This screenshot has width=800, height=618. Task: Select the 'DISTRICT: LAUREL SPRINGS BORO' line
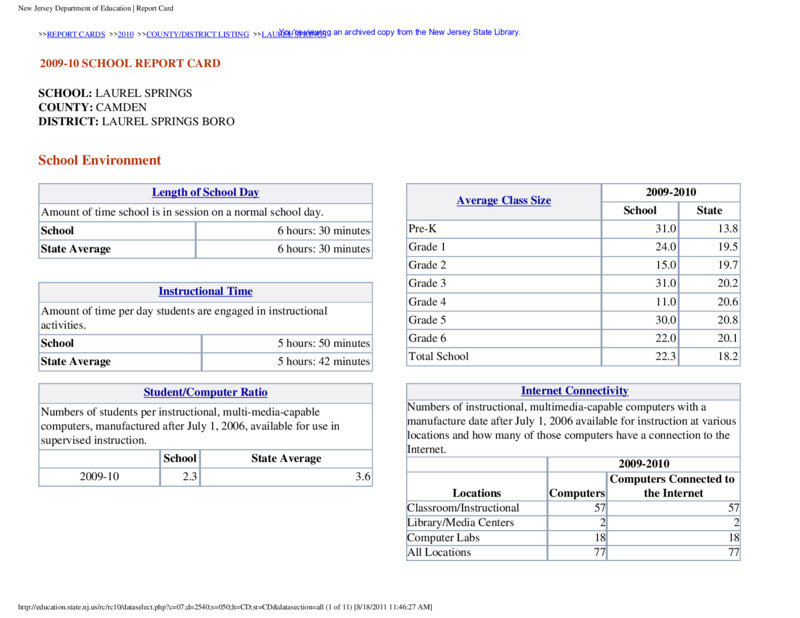(136, 121)
